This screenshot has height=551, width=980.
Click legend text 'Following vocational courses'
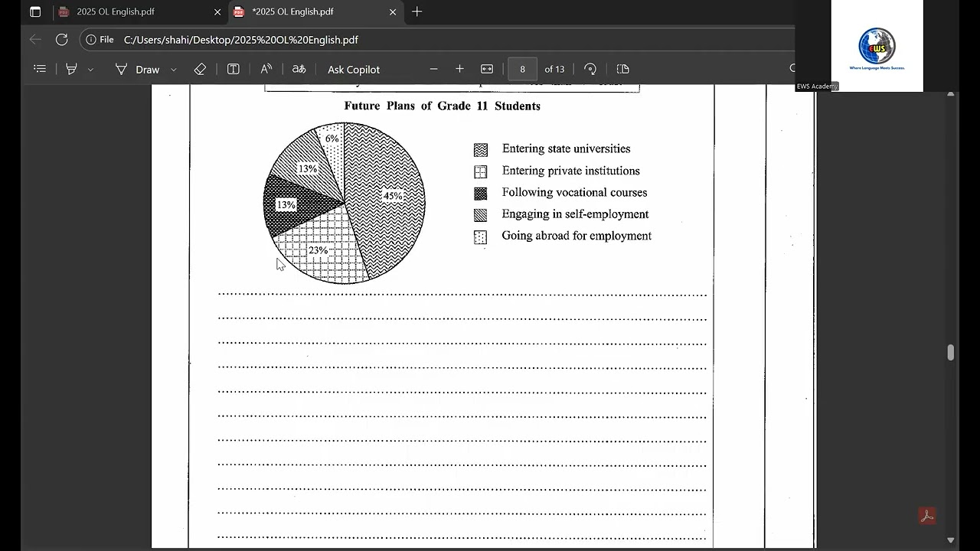[x=574, y=193]
